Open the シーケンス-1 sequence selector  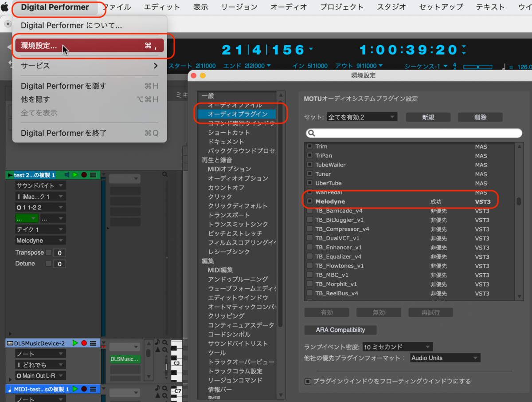coord(426,67)
